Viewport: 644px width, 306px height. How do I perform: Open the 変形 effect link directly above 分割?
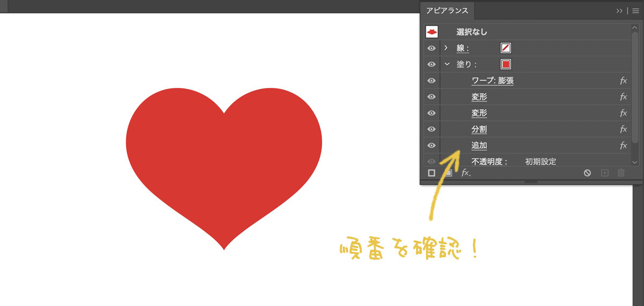click(x=479, y=113)
